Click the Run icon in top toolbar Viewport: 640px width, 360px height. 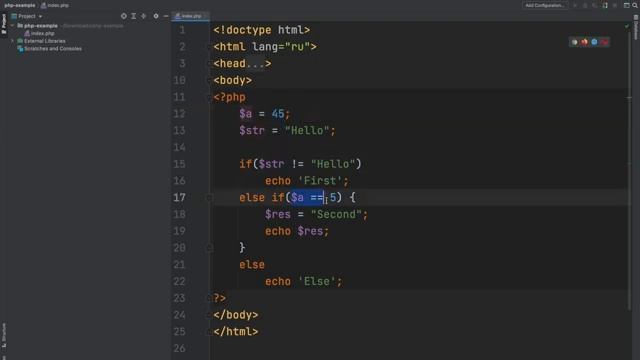coord(575,5)
